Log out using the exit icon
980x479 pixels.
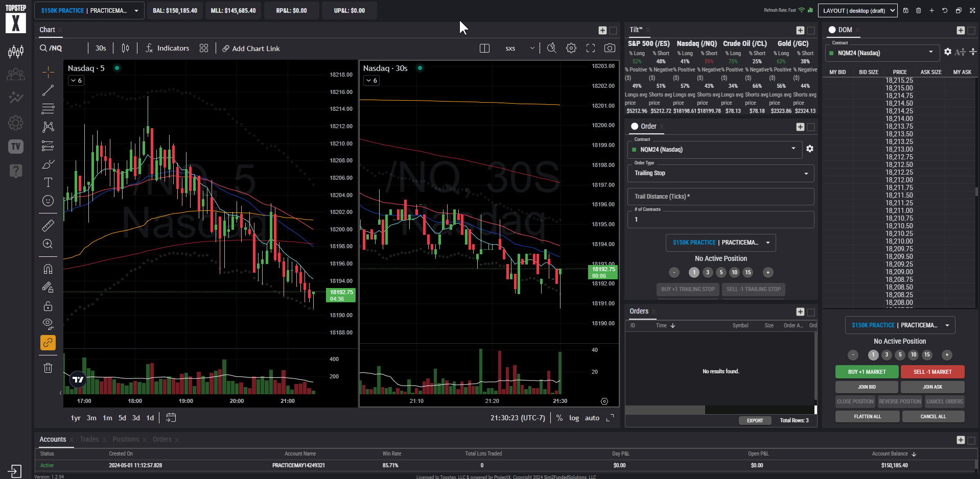coord(15,470)
